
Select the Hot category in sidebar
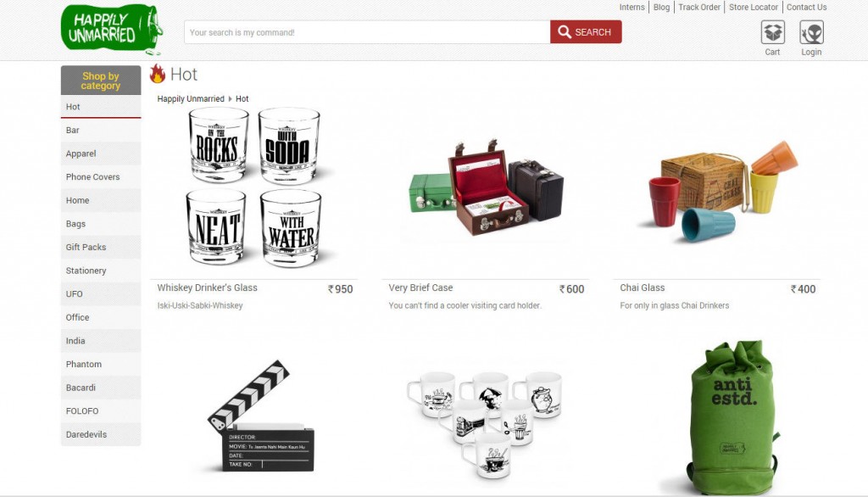101,107
